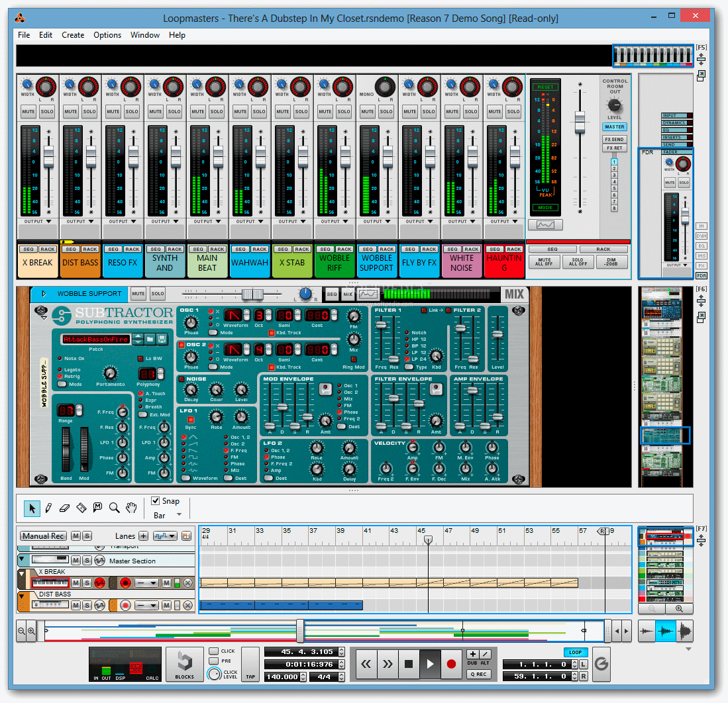Select the Magnifying Glass zoom tool
The width and height of the screenshot is (728, 703).
tap(114, 508)
